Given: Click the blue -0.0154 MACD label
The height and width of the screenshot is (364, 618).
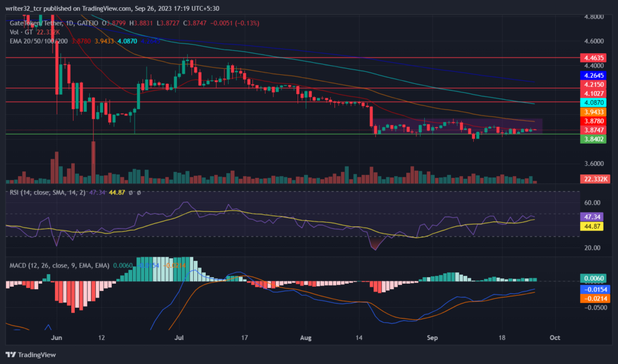Looking at the screenshot, I should click(595, 289).
